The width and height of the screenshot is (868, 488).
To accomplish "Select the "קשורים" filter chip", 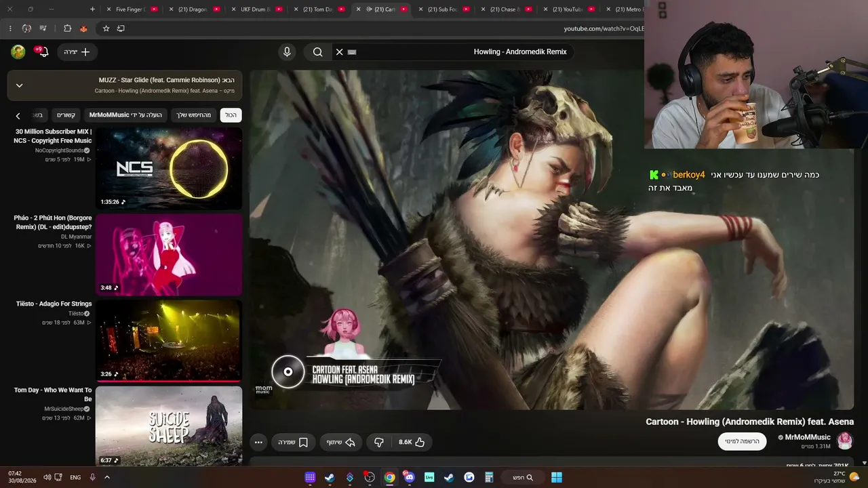I will click(x=66, y=115).
